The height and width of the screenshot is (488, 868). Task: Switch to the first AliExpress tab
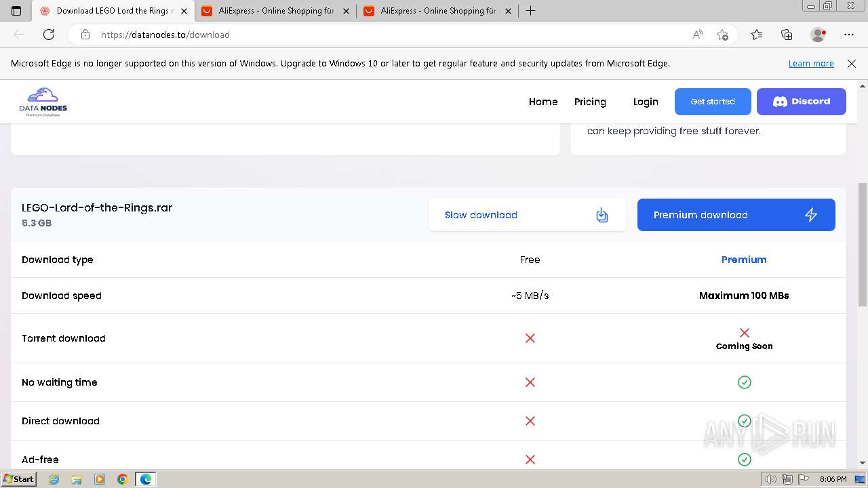tap(277, 11)
